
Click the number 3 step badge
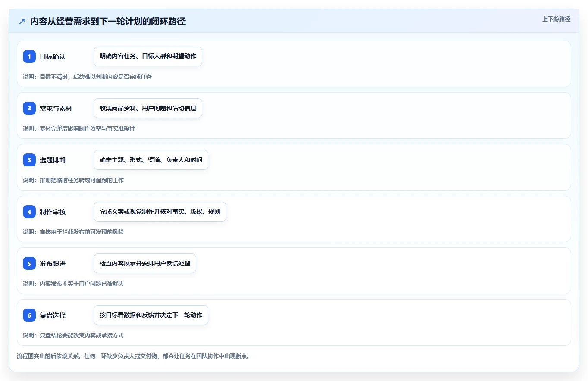[29, 160]
